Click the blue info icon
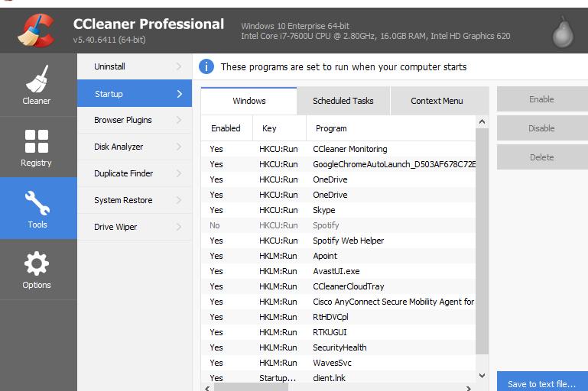The width and height of the screenshot is (588, 391). 206,66
